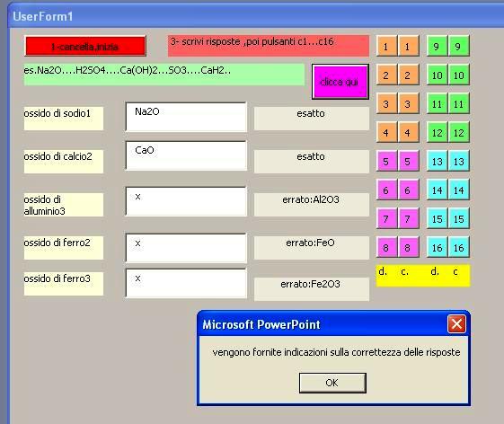Click the answer field containing Na2O
Viewport: 504px width, 424px height.
(x=186, y=117)
